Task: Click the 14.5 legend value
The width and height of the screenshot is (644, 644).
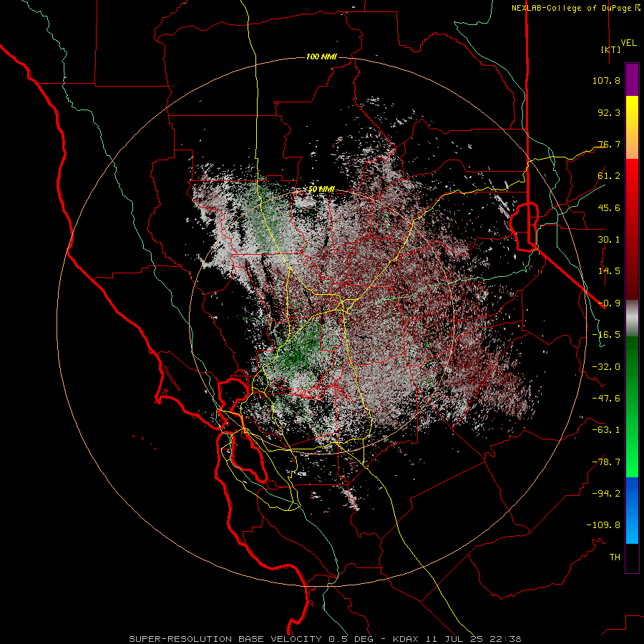Action: tap(609, 271)
